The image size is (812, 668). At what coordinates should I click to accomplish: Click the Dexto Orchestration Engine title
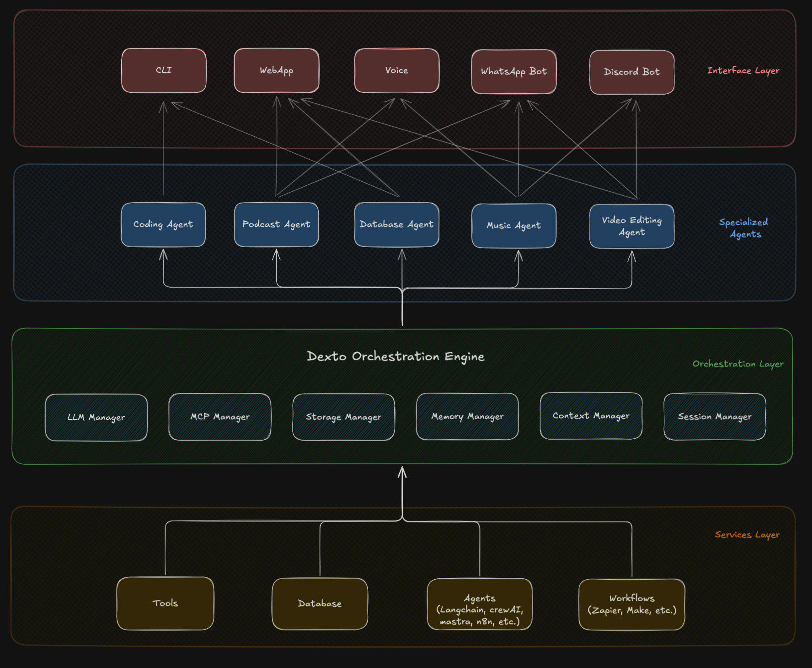pyautogui.click(x=395, y=356)
